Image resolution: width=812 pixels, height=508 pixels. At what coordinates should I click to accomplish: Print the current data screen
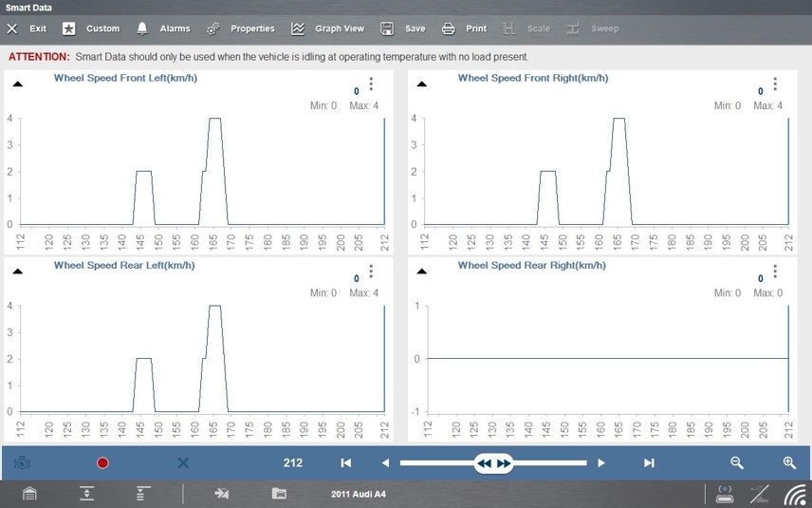point(465,28)
